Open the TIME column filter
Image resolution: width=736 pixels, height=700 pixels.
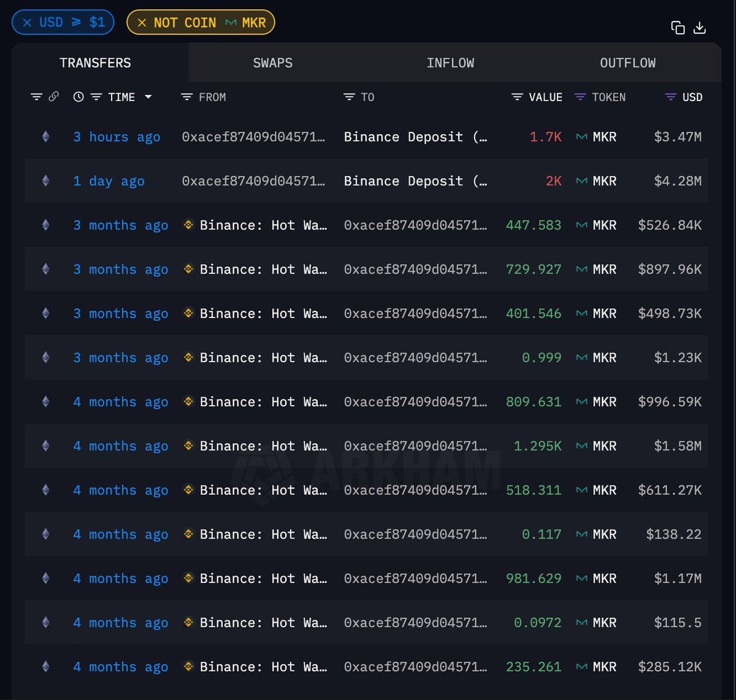click(96, 97)
